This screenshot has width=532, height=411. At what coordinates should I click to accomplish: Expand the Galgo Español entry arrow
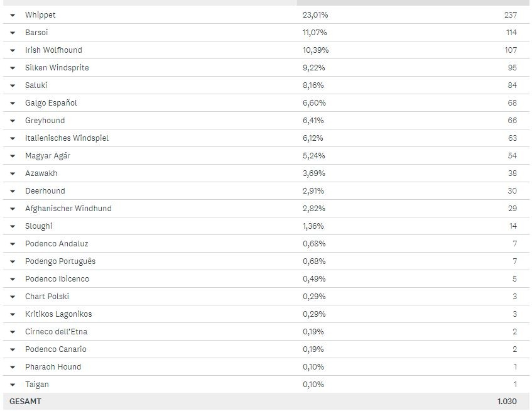(x=13, y=103)
